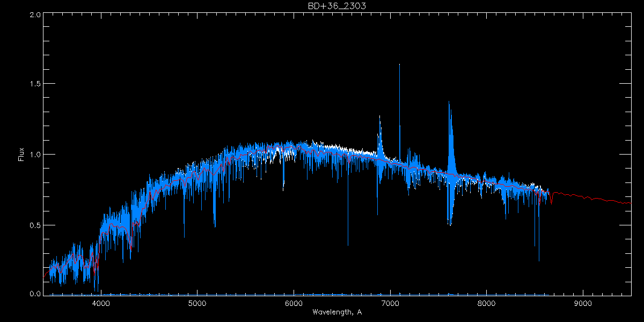Screen dimensions: 644x322
Task: Click the Wavelength, A x-axis label
Action: 336,312
